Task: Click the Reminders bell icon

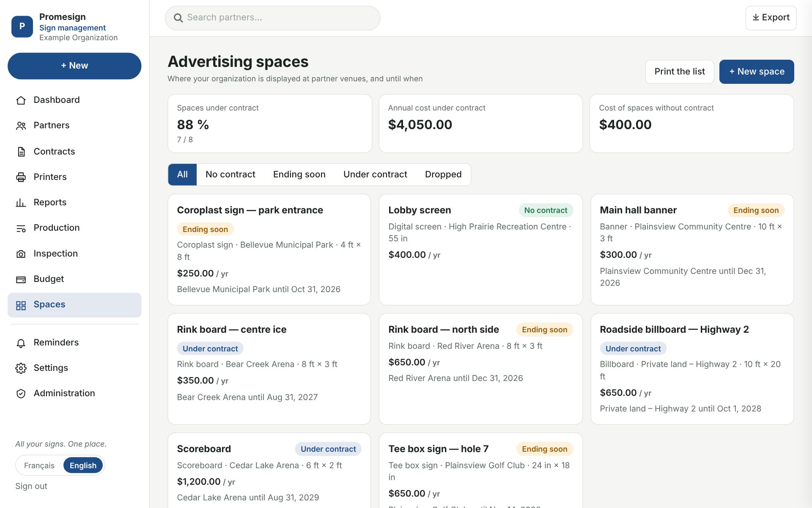Action: 21,343
